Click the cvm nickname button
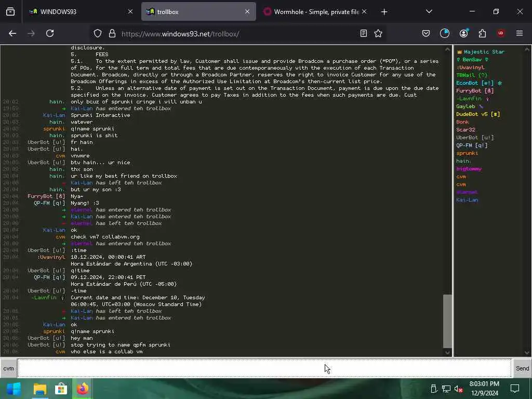Viewport: 532px width, 399px height. (8, 368)
